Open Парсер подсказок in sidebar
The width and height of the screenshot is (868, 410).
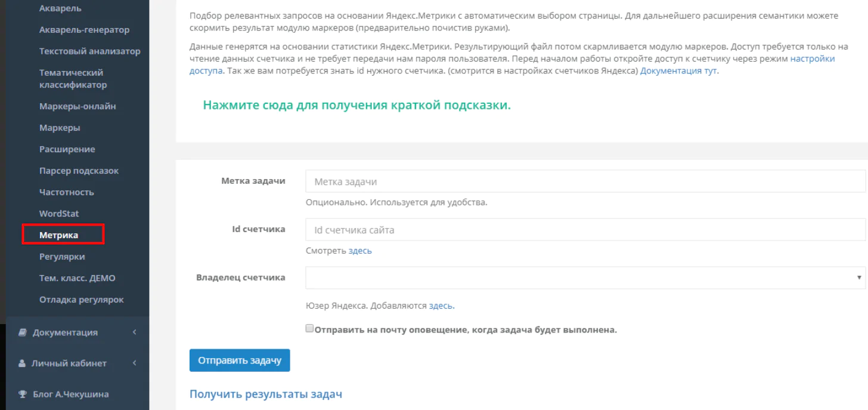coord(79,171)
